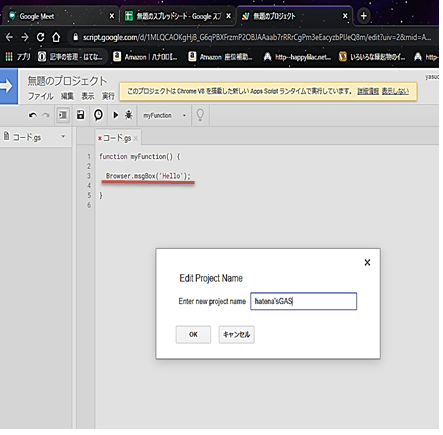Screen dimensions: 443x435
Task: Confirm the project name with OK
Action: coord(193,335)
